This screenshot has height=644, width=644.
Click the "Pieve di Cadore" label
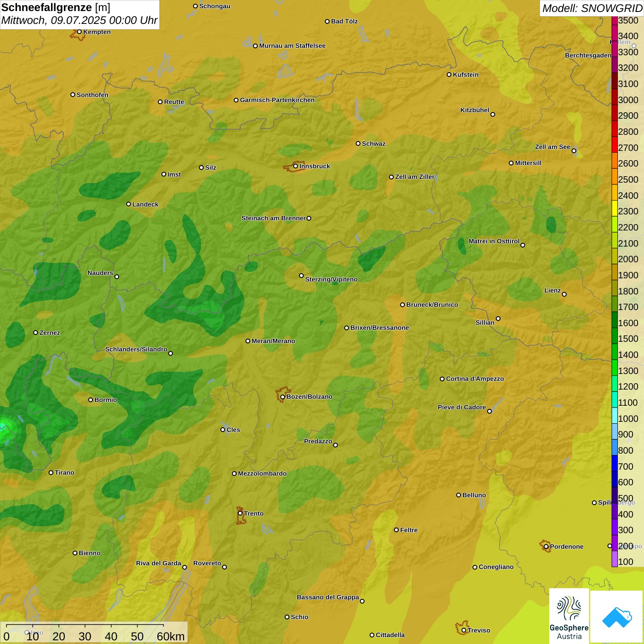[x=462, y=407]
